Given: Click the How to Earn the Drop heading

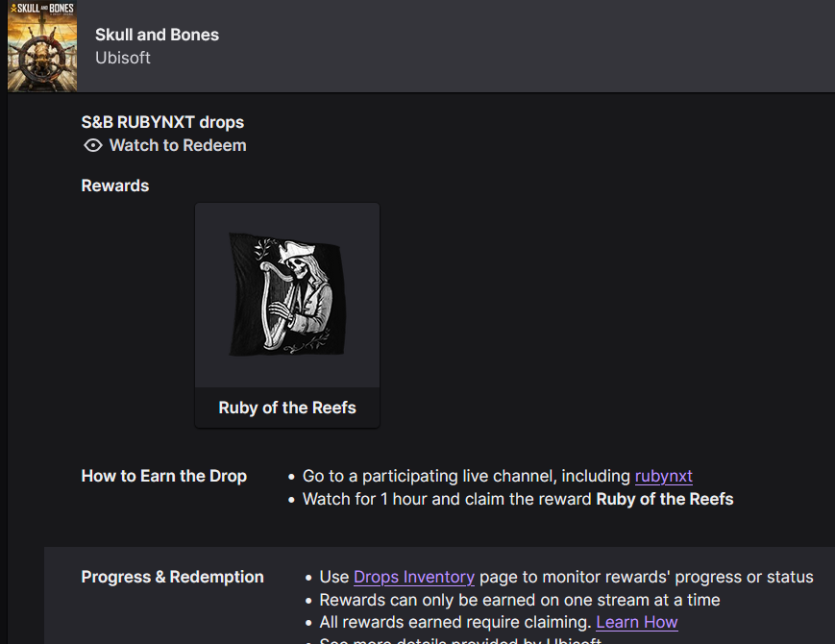Looking at the screenshot, I should (164, 476).
